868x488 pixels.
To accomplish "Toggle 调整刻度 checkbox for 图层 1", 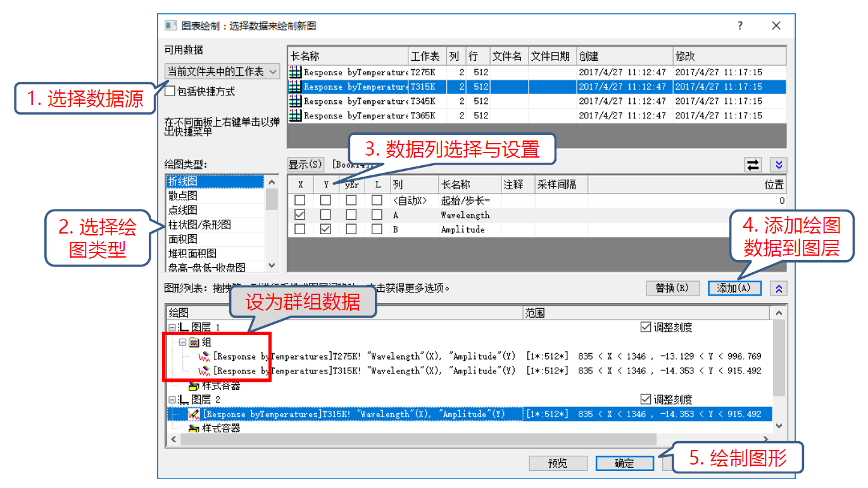I will pyautogui.click(x=646, y=327).
